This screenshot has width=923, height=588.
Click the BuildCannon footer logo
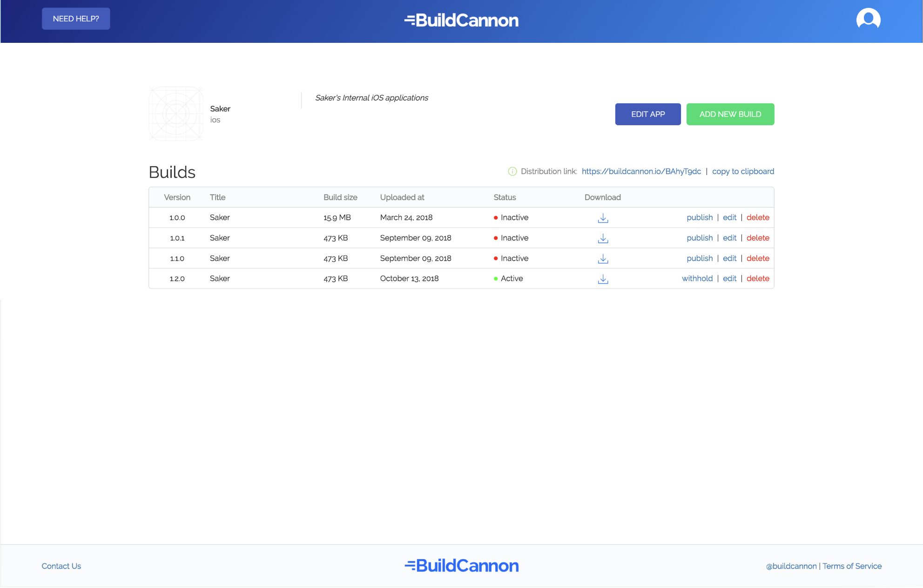coord(461,566)
